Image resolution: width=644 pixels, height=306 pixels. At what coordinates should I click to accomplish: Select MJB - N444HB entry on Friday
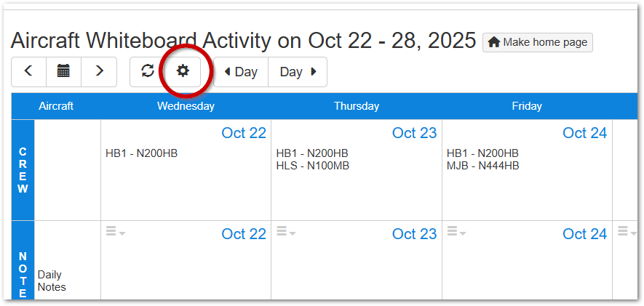482,166
